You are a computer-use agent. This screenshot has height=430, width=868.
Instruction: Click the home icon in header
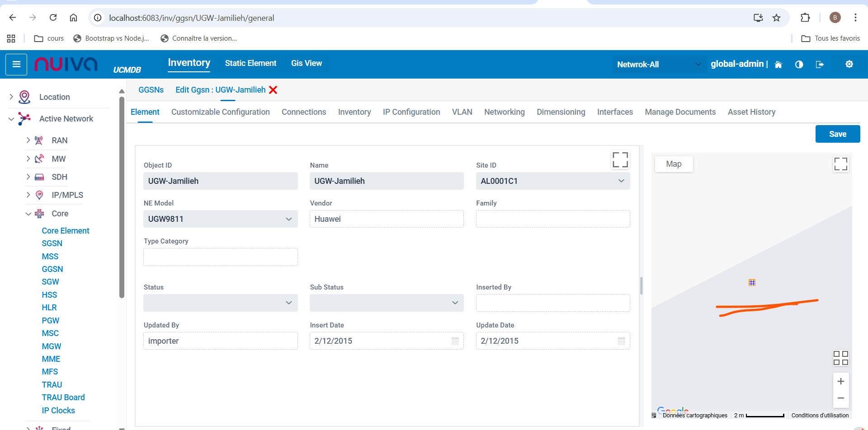point(778,65)
